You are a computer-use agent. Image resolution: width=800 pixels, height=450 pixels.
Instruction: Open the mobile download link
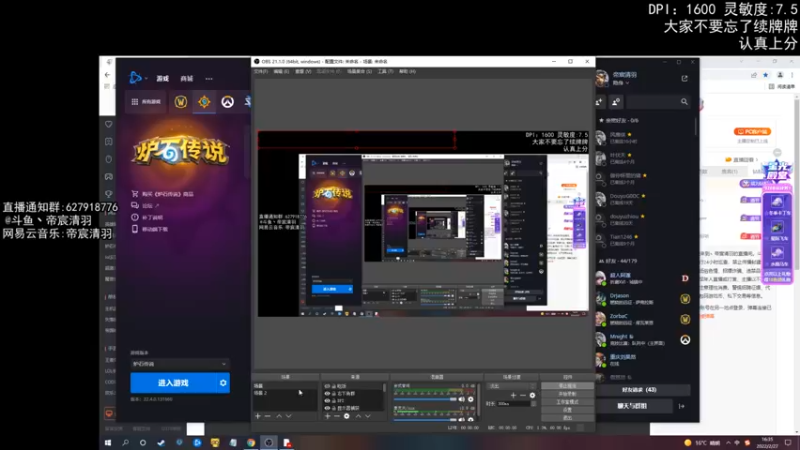point(149,229)
